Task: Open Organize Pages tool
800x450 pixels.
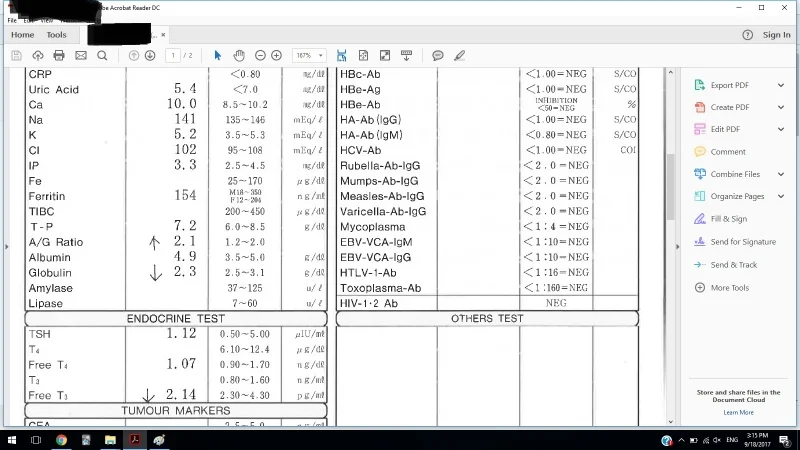Action: coord(737,196)
